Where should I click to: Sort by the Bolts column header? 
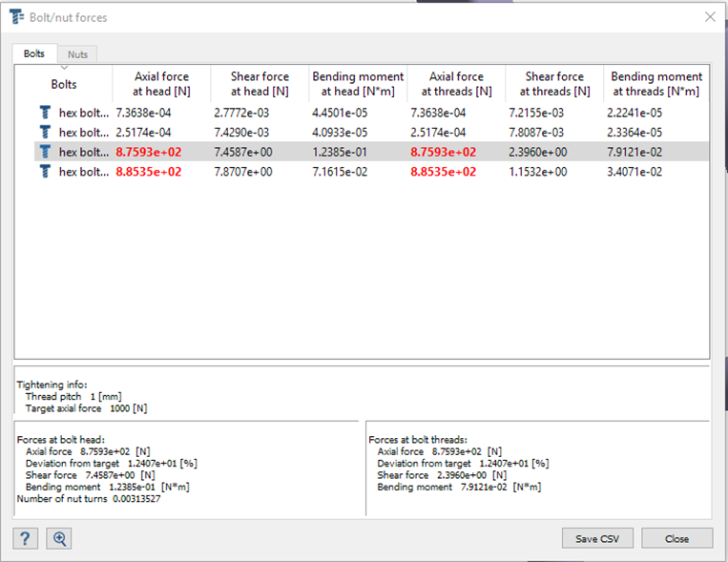[64, 84]
